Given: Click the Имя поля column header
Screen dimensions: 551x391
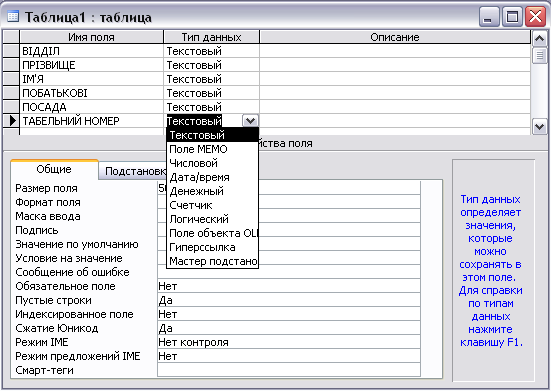Looking at the screenshot, I should click(91, 37).
